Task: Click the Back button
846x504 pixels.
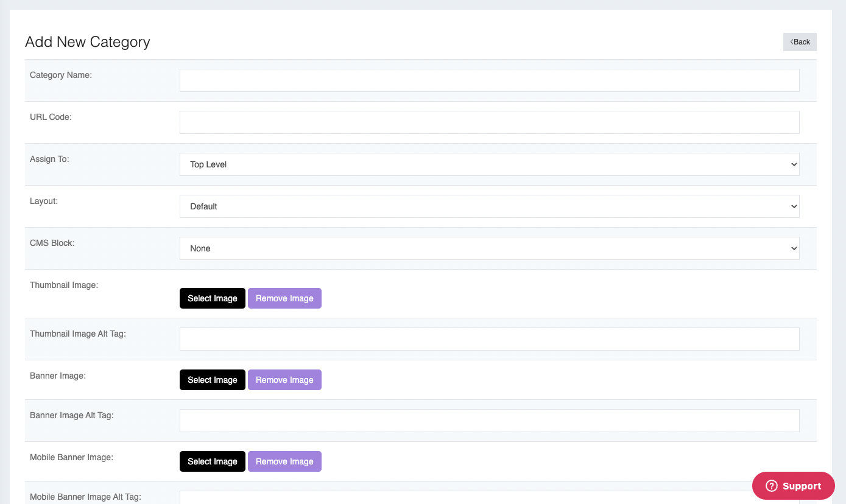Action: coord(800,42)
